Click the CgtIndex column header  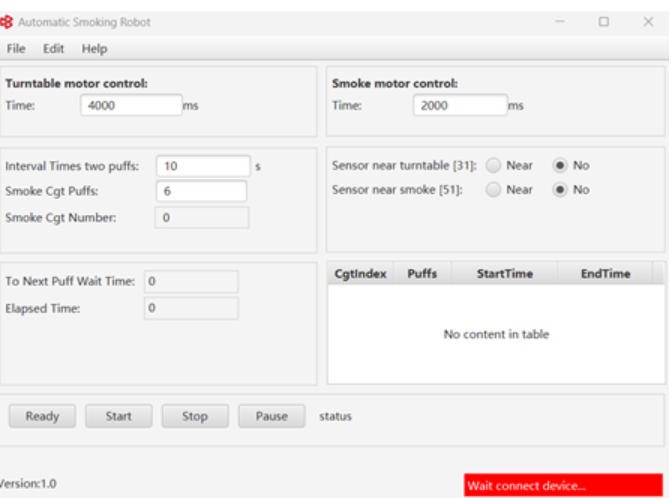click(360, 273)
